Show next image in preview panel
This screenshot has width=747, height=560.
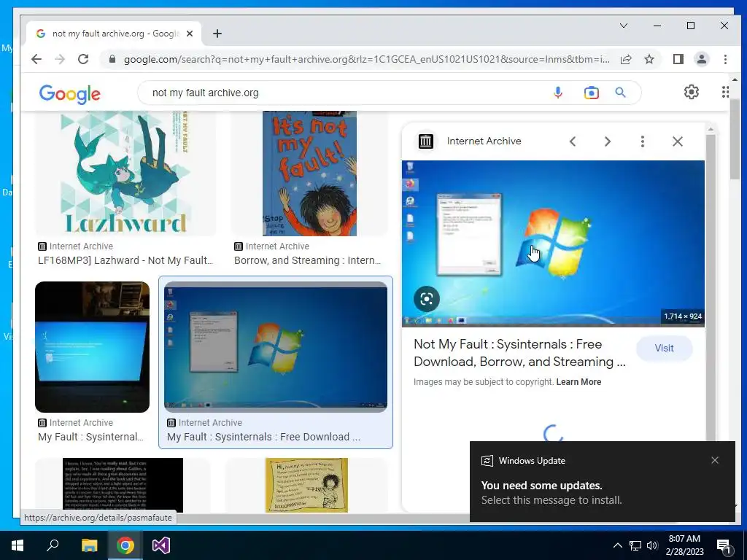[x=608, y=141]
